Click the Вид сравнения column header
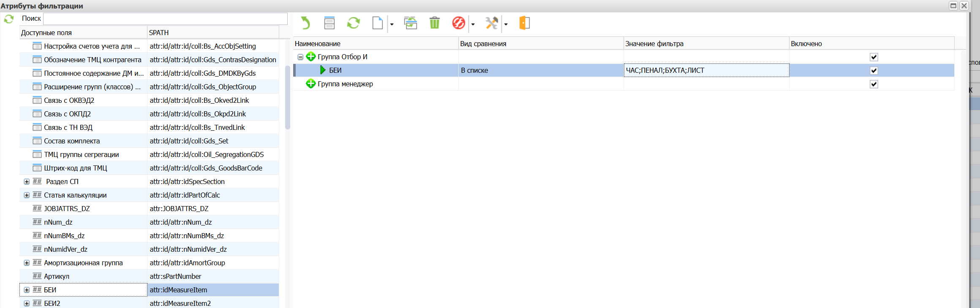This screenshot has height=308, width=980. (541, 44)
